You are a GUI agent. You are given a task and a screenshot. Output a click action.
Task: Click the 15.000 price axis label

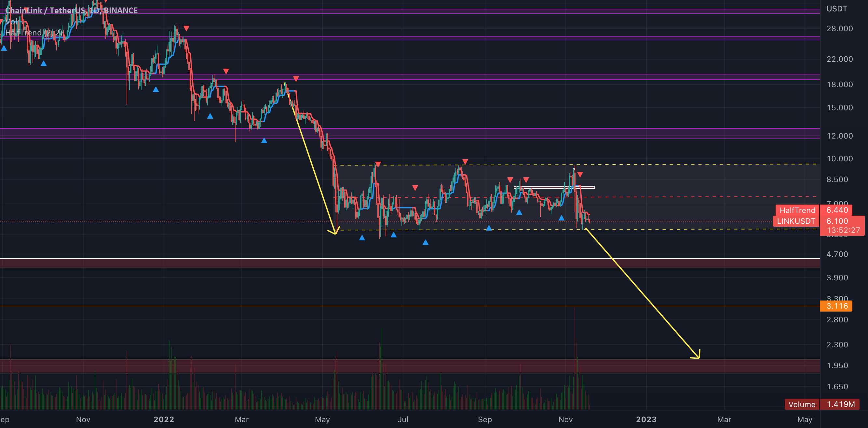(x=839, y=108)
